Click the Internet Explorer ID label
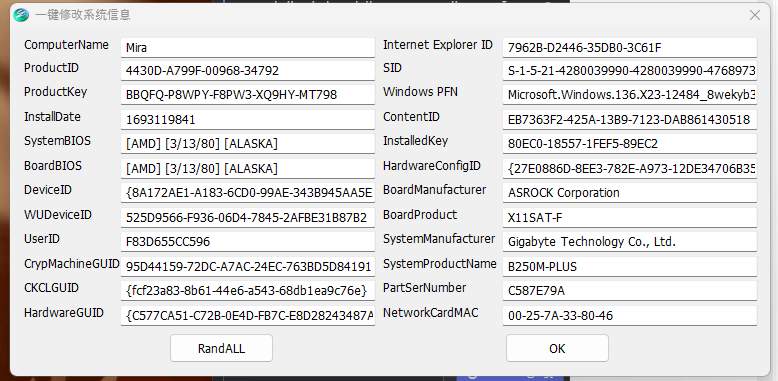Image resolution: width=778 pixels, height=381 pixels. tap(438, 45)
